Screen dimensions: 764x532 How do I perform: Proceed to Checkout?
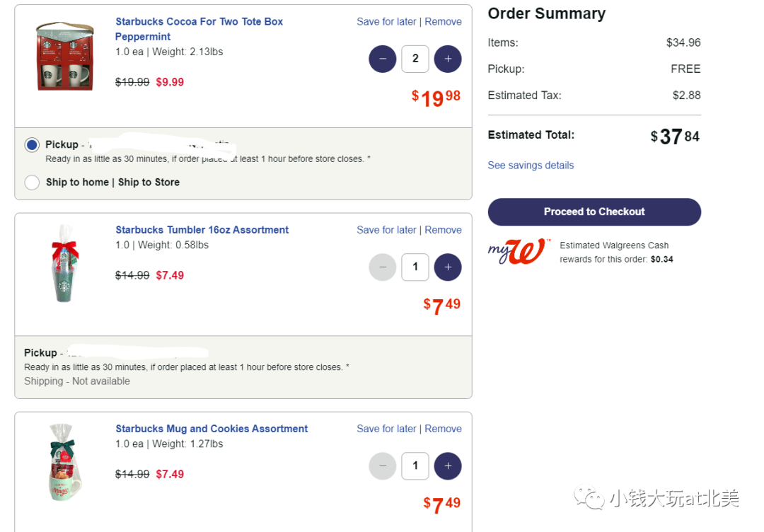tap(594, 212)
